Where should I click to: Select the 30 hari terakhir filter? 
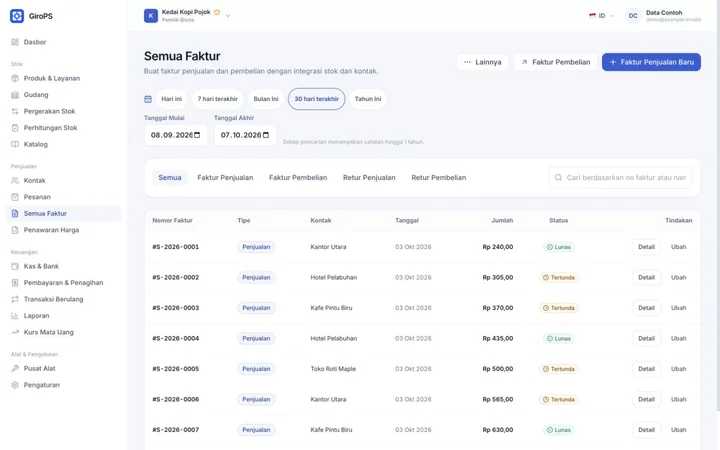click(x=316, y=99)
